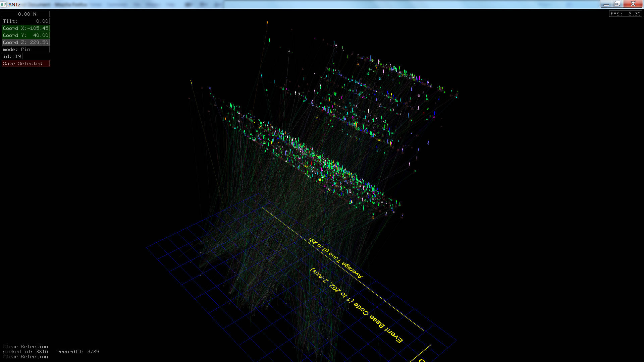Click the bottom Clear Selection console line
This screenshot has height=362, width=644.
pos(25,357)
